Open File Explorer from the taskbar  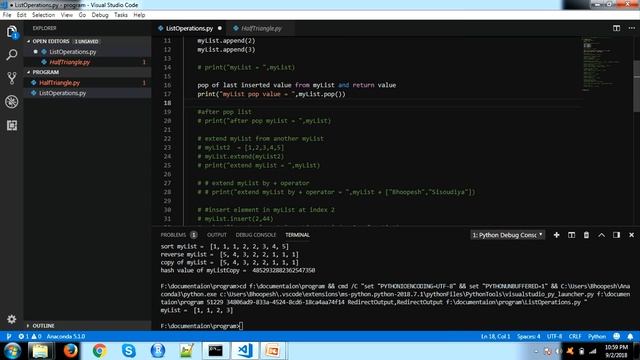click(x=40, y=351)
